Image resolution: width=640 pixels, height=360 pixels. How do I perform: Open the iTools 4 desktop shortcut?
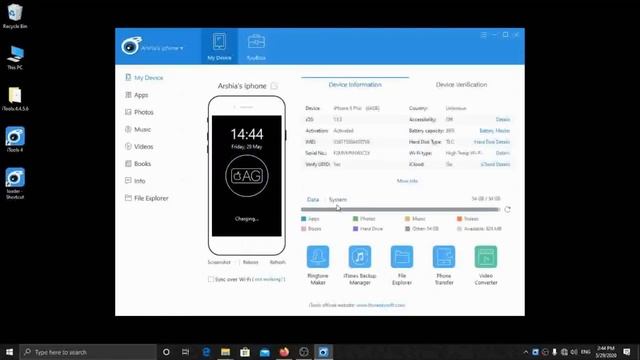(15, 140)
